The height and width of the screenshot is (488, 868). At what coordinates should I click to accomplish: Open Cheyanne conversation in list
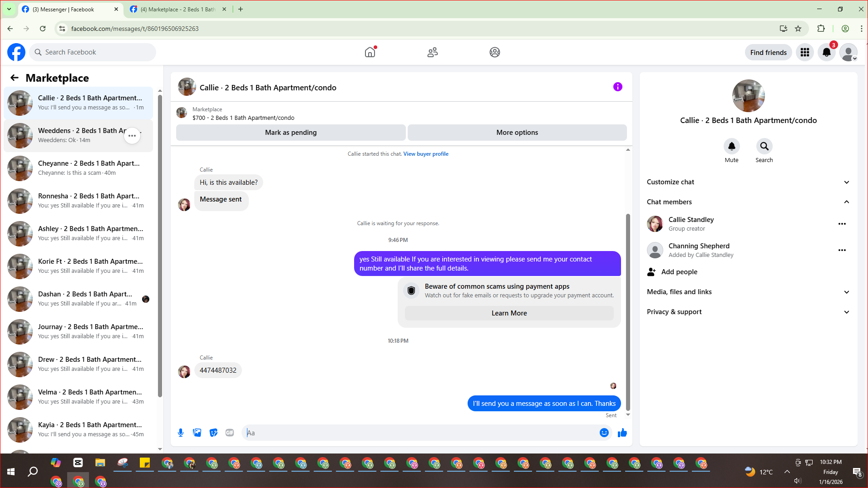click(78, 168)
